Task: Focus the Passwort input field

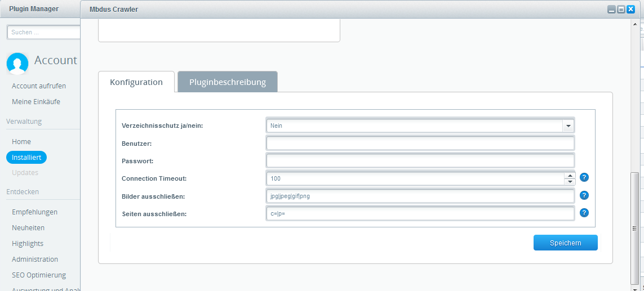Action: [420, 161]
